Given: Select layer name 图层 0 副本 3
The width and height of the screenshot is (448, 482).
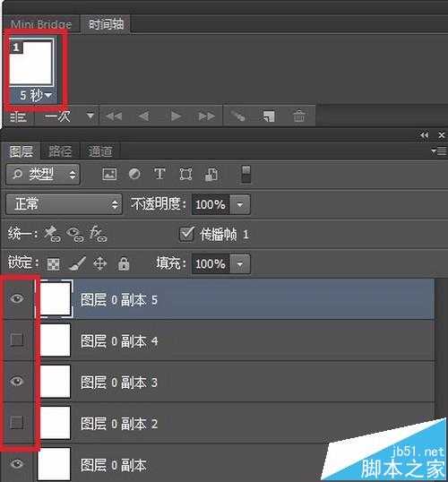Looking at the screenshot, I should tap(119, 383).
